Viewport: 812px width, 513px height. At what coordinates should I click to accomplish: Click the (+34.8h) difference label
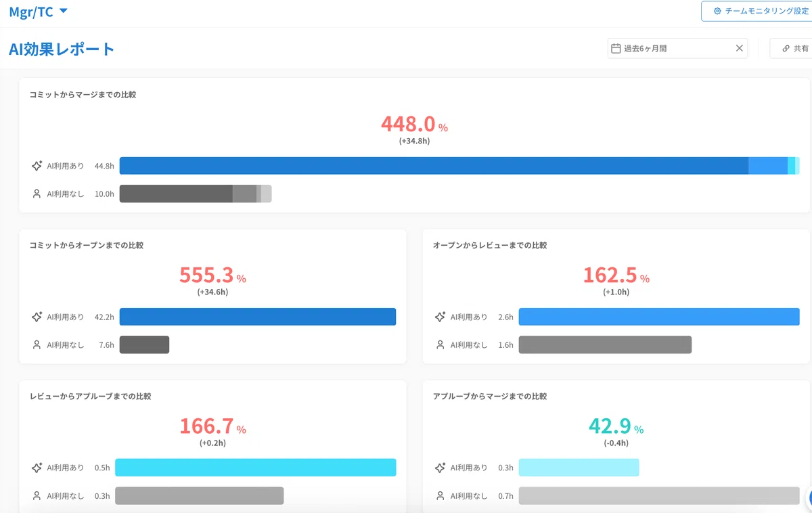[x=414, y=141]
